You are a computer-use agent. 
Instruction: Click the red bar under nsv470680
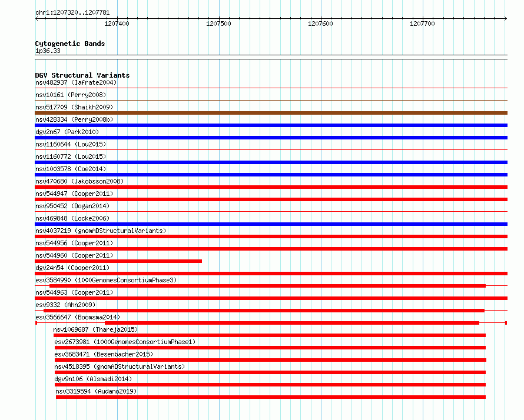point(271,187)
